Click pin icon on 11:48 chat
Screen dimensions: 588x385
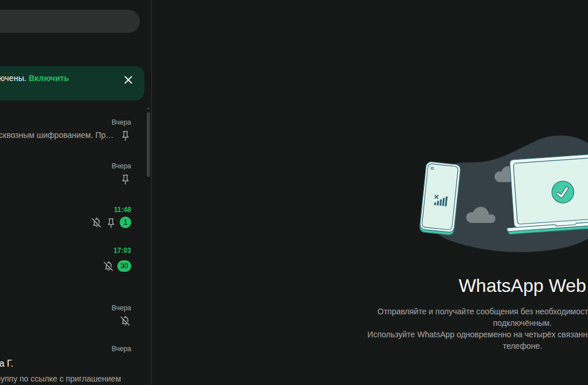pos(111,223)
